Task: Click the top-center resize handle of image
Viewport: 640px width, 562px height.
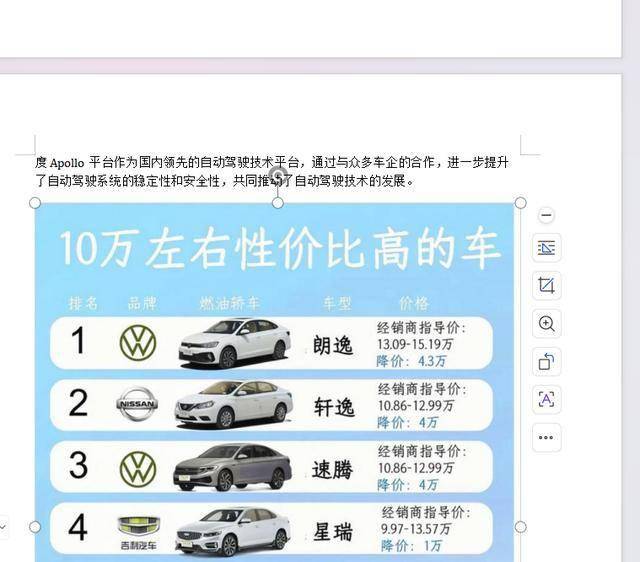Action: 278,203
